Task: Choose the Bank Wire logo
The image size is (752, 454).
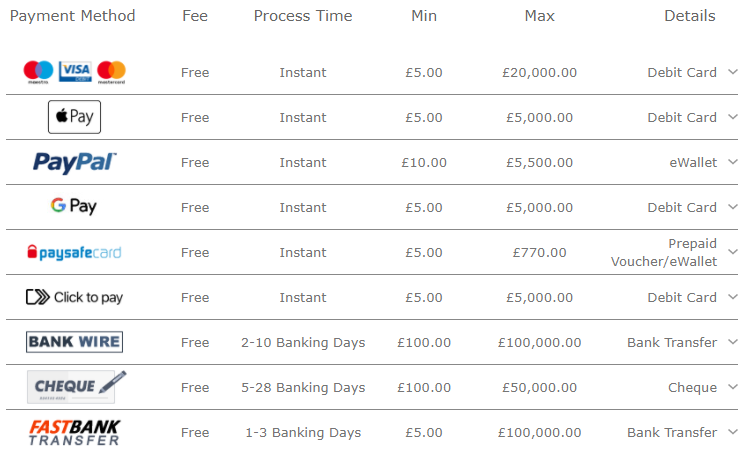Action: click(x=74, y=342)
